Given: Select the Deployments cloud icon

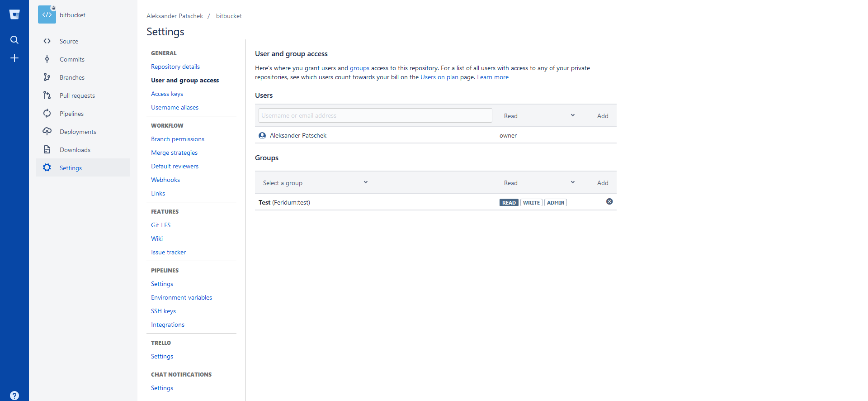Looking at the screenshot, I should pos(47,131).
